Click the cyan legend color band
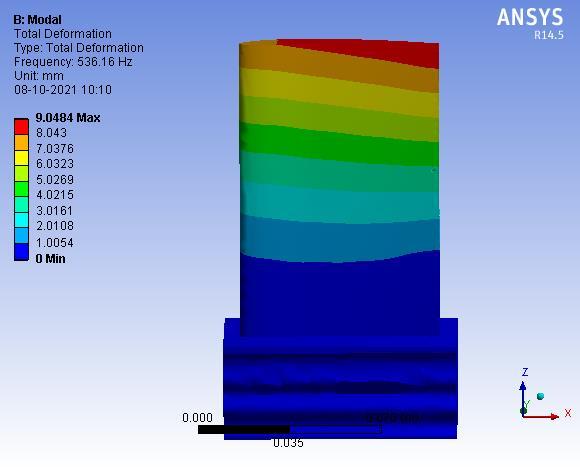The width and height of the screenshot is (580, 467). [x=21, y=220]
